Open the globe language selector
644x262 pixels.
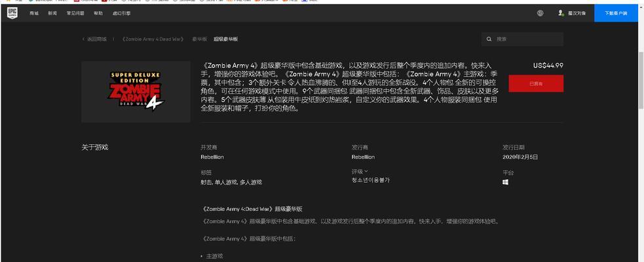pyautogui.click(x=540, y=13)
